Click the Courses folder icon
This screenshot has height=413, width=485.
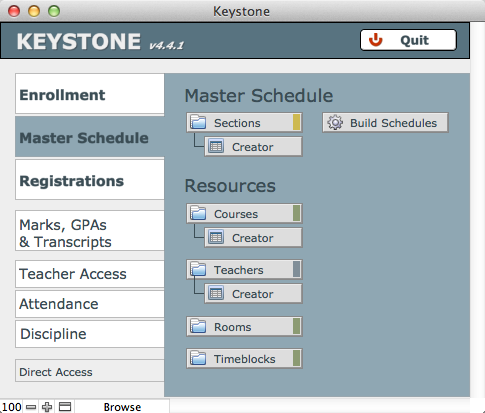pos(198,213)
